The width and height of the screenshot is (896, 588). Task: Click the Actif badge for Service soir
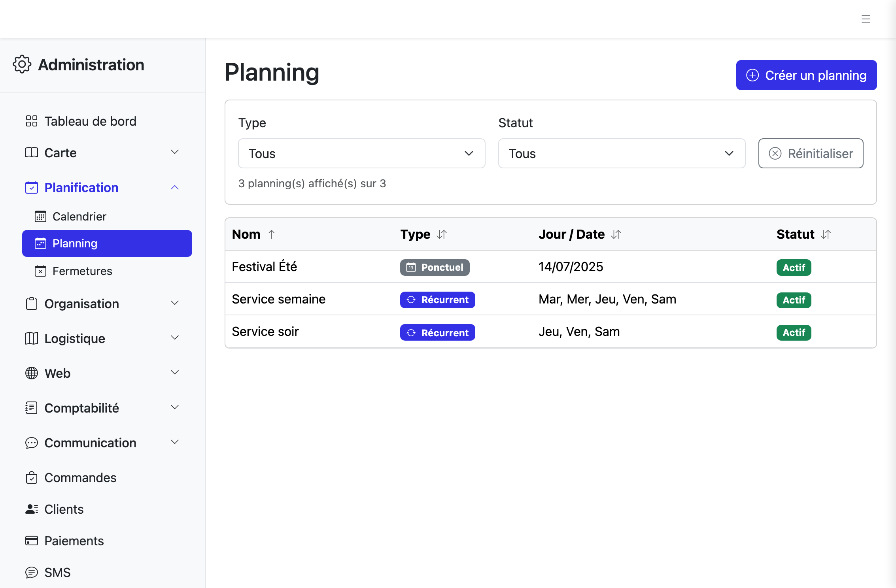(794, 332)
